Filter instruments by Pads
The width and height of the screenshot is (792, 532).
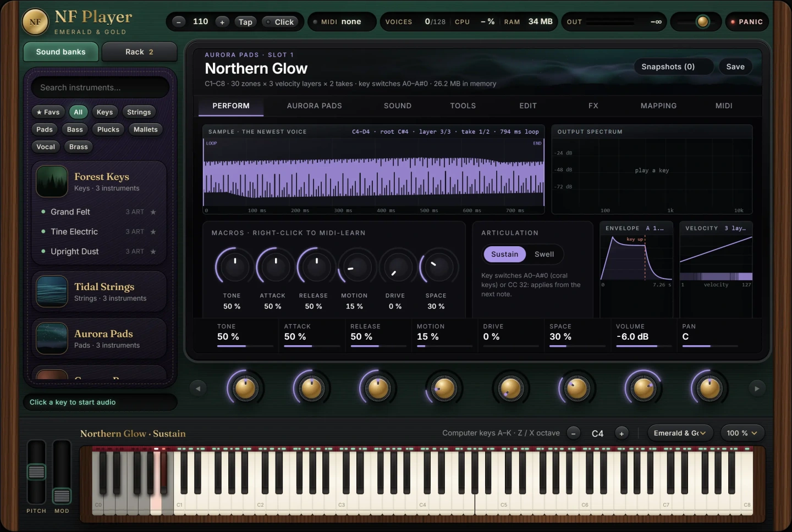(x=45, y=130)
